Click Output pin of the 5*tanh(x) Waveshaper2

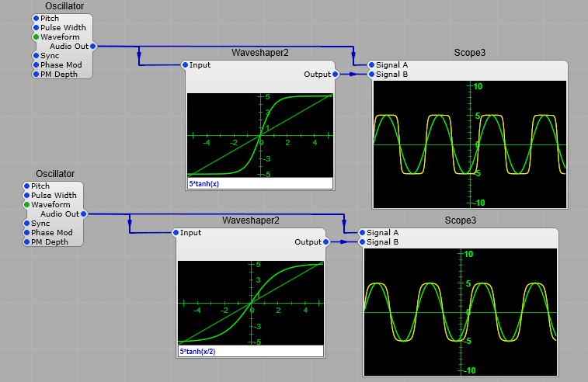point(336,75)
